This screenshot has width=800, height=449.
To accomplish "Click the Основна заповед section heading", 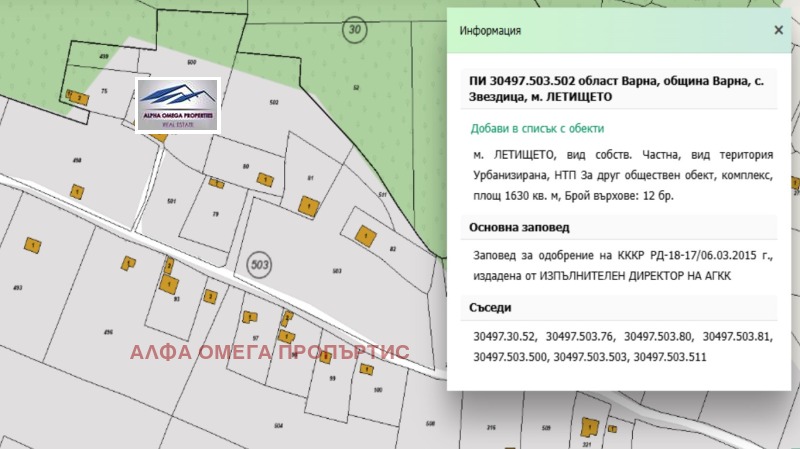I will click(519, 228).
